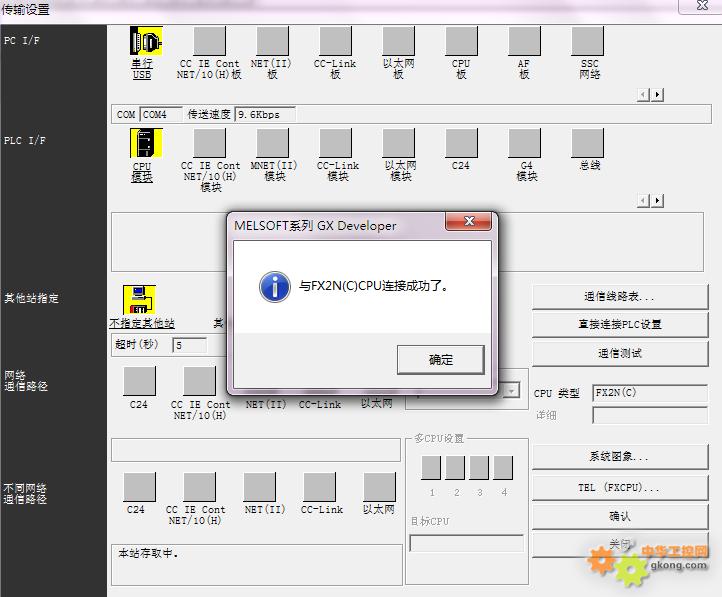Click the timeout (超时) value field
The width and height of the screenshot is (722, 597).
189,345
